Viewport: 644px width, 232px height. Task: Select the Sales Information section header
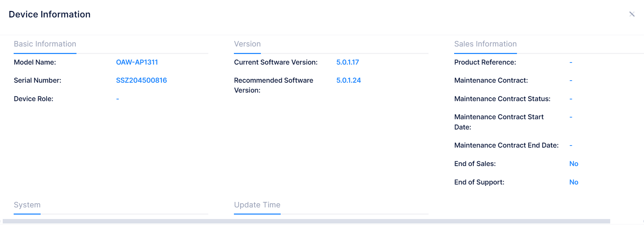click(x=485, y=44)
